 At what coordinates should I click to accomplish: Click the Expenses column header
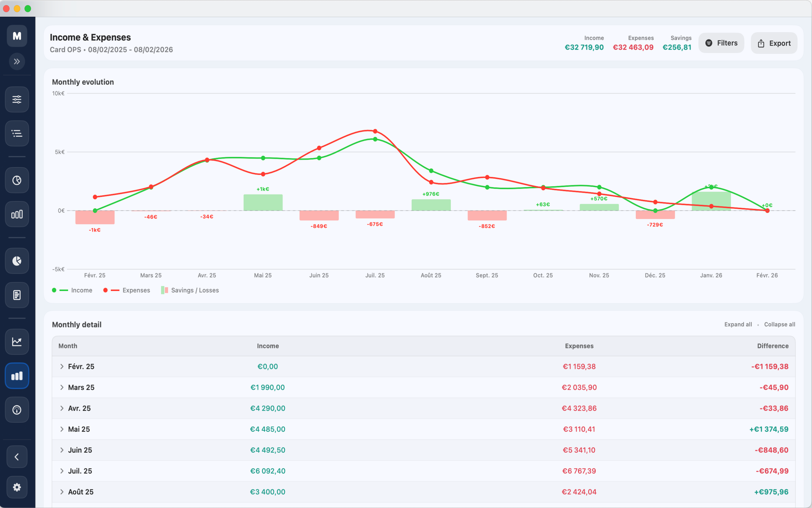pyautogui.click(x=579, y=346)
